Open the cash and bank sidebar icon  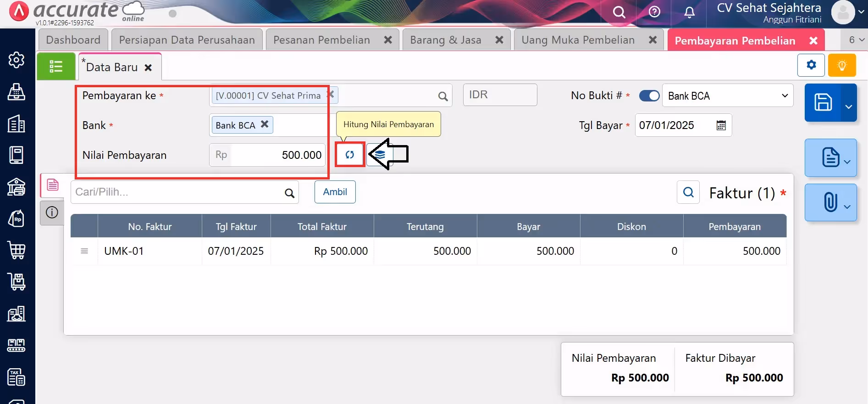click(17, 187)
